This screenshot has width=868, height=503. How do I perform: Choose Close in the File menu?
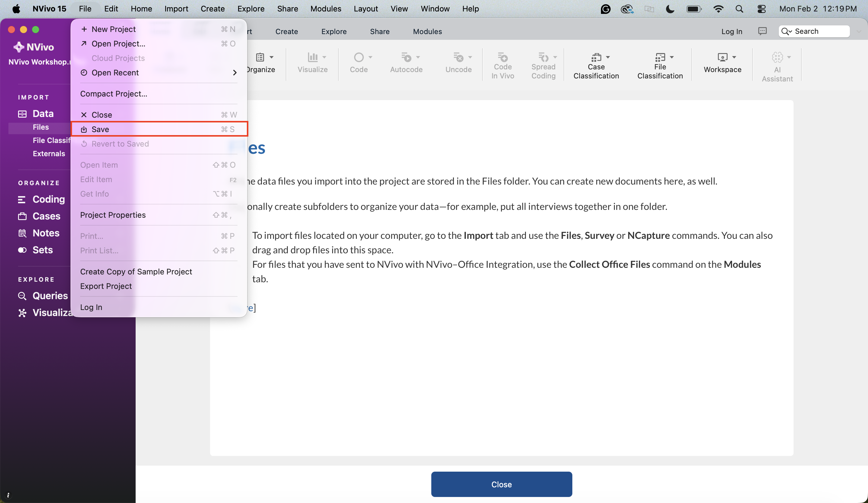[x=159, y=115]
